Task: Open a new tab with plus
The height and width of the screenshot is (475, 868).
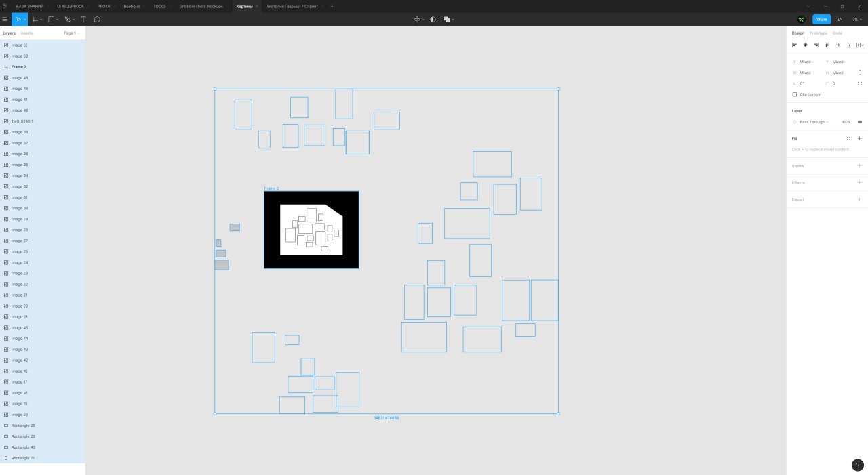Action: coord(332,6)
